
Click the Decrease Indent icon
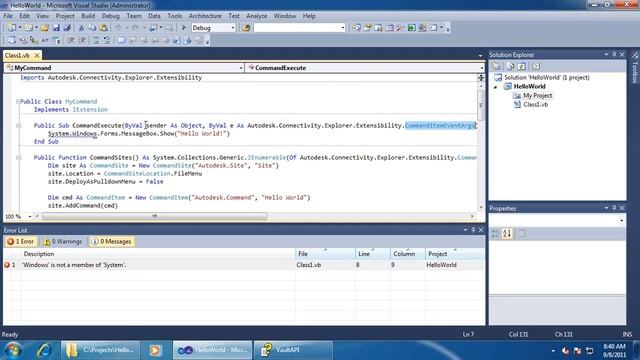[x=71, y=40]
